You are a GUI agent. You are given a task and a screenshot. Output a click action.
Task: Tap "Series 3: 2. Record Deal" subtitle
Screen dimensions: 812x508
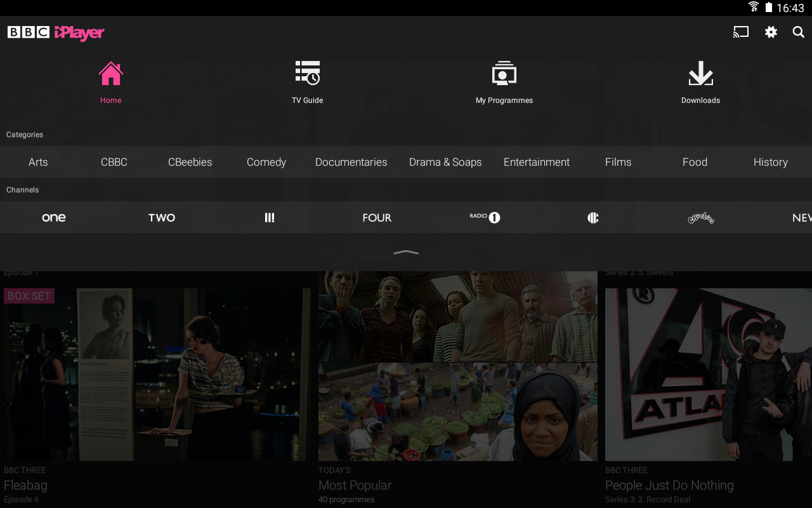pyautogui.click(x=648, y=500)
